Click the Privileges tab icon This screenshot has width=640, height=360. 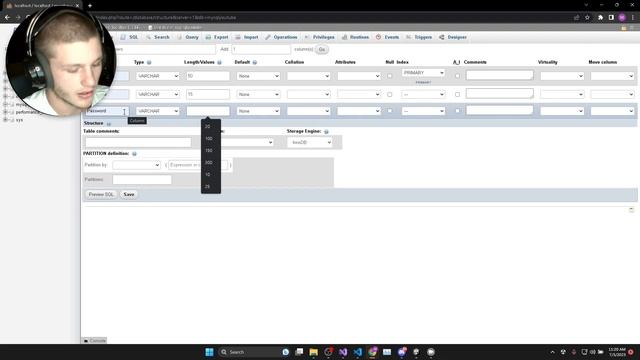(307, 37)
